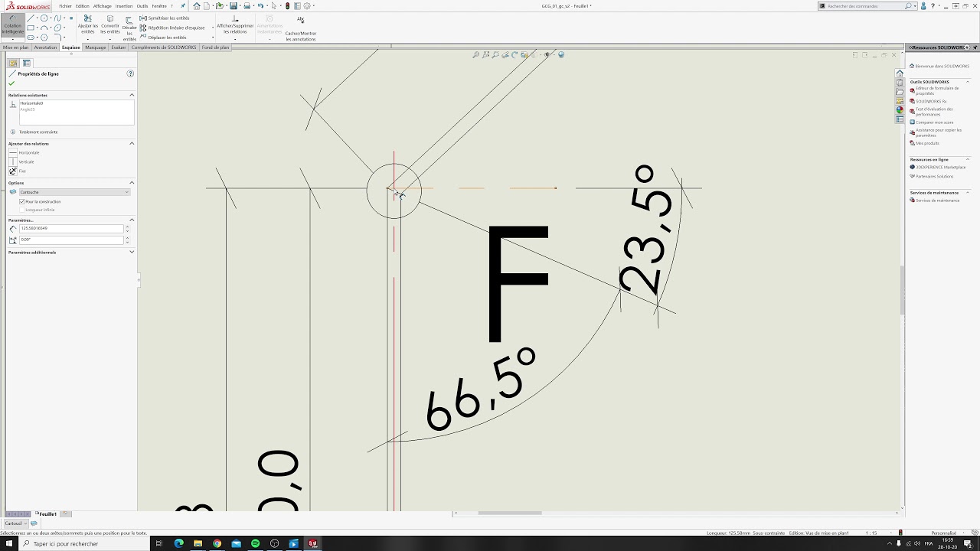Collapse Services de maintenance section
Screen dimensions: 980x551
pyautogui.click(x=967, y=192)
